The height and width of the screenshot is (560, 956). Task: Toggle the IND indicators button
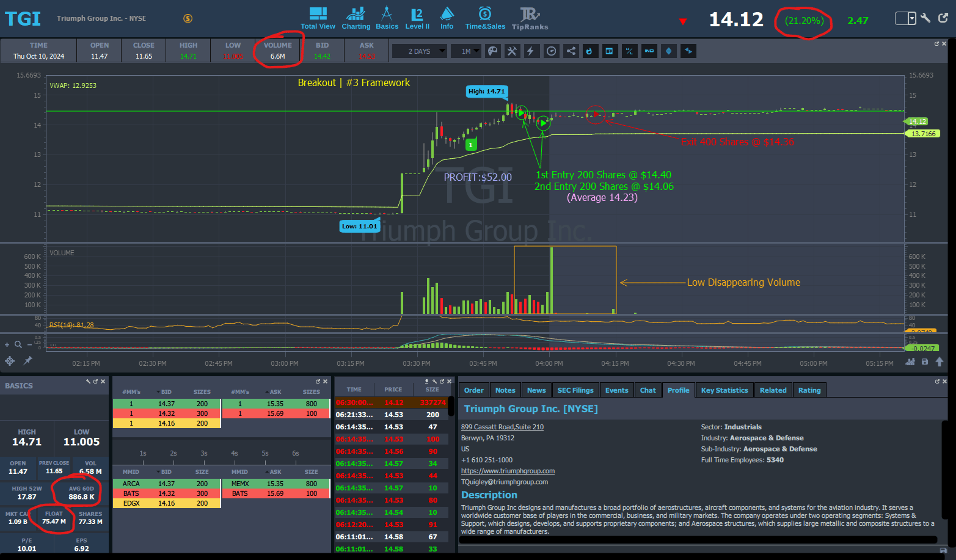coord(649,51)
